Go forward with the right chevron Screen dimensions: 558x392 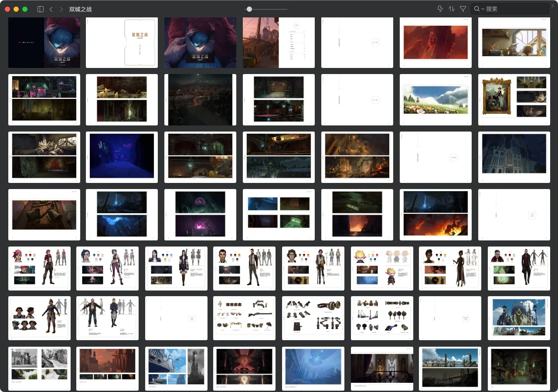(x=61, y=9)
